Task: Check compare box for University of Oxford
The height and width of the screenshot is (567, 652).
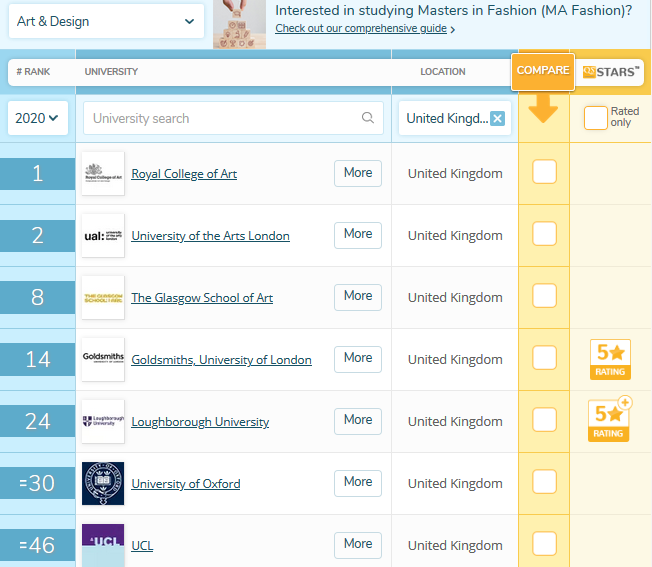Action: pos(544,481)
